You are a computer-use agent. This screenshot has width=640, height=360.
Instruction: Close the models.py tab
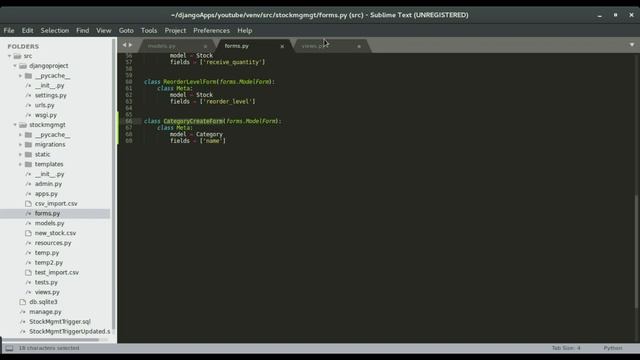205,46
